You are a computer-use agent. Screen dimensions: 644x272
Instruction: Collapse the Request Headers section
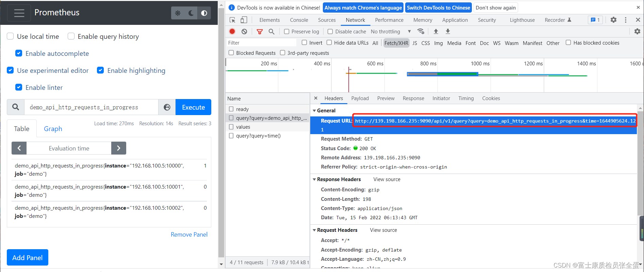tap(314, 230)
